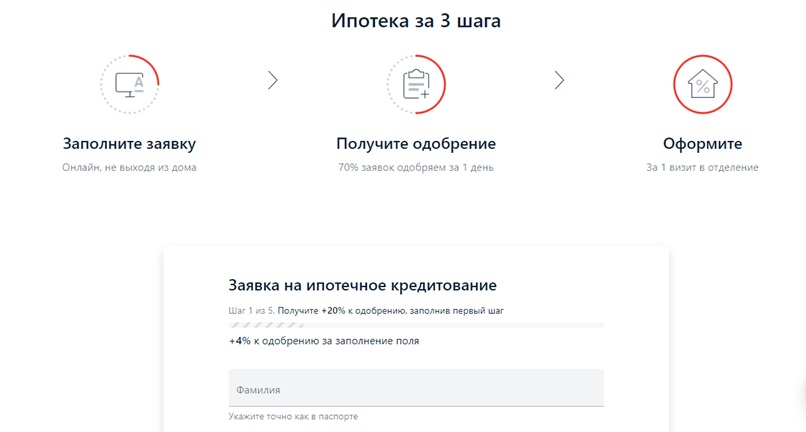Click the 'Оформите' step title
This screenshot has height=432, width=806.
pyautogui.click(x=703, y=143)
